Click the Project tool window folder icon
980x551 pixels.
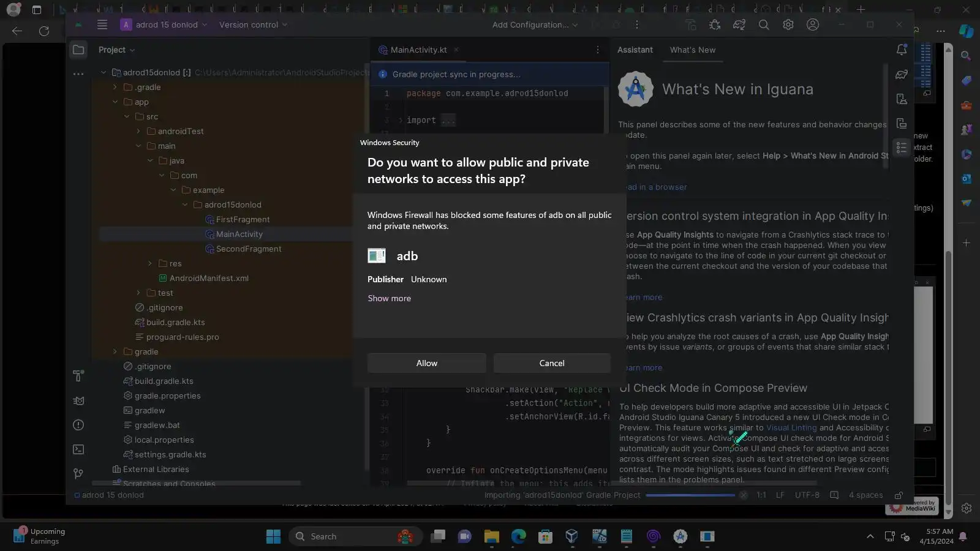[78, 50]
